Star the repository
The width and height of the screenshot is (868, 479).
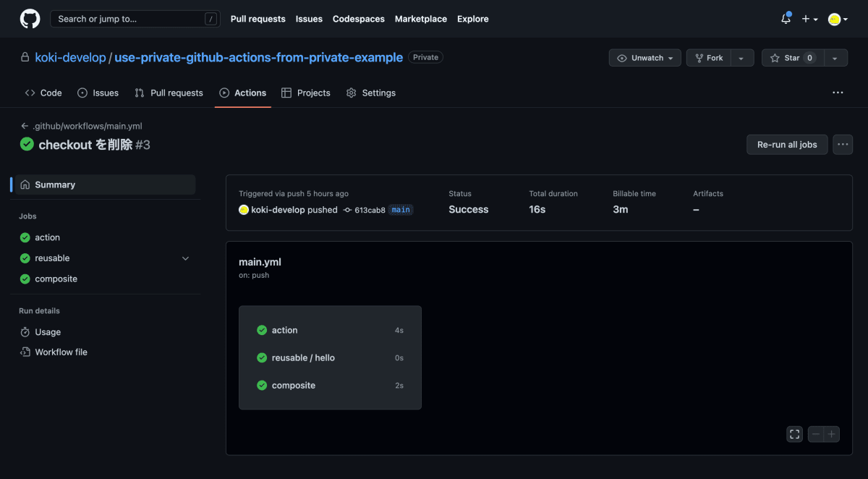point(792,58)
